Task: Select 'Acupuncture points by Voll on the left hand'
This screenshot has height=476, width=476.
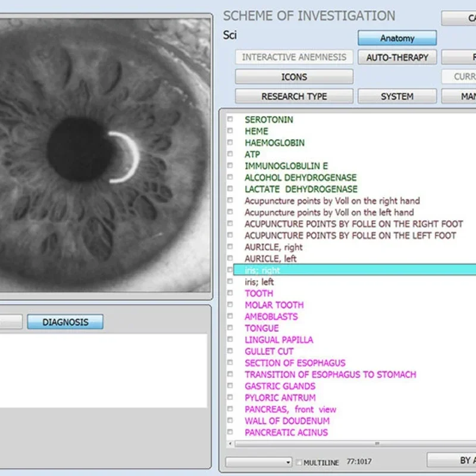Action: pyautogui.click(x=329, y=212)
